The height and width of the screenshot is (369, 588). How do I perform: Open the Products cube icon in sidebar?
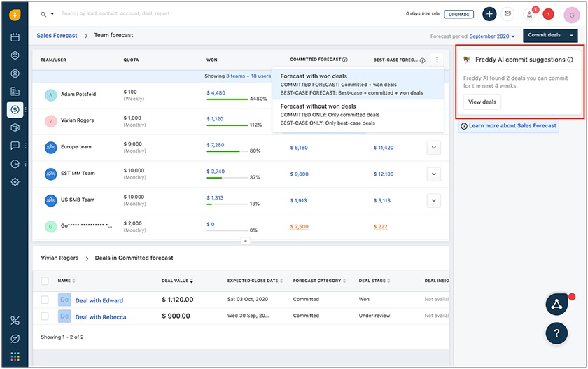point(15,127)
